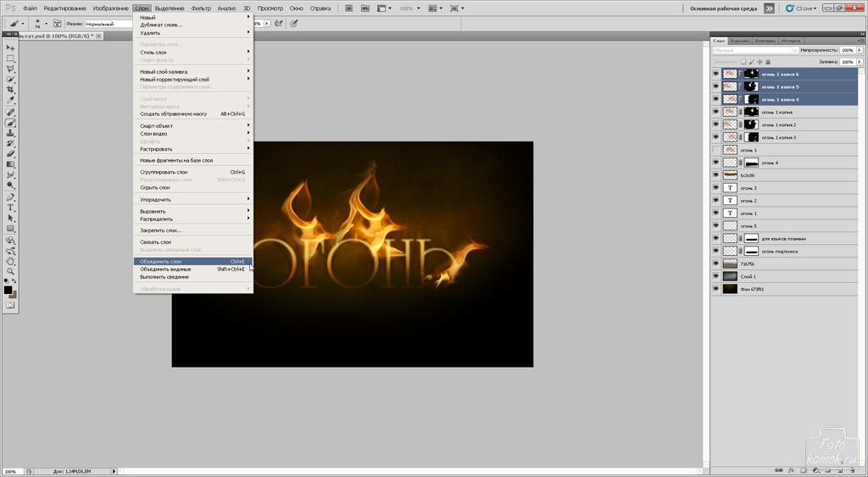Screen dimensions: 868x477
Task: Click the layer mask thumbnail of 'огонь 4'
Action: click(751, 163)
